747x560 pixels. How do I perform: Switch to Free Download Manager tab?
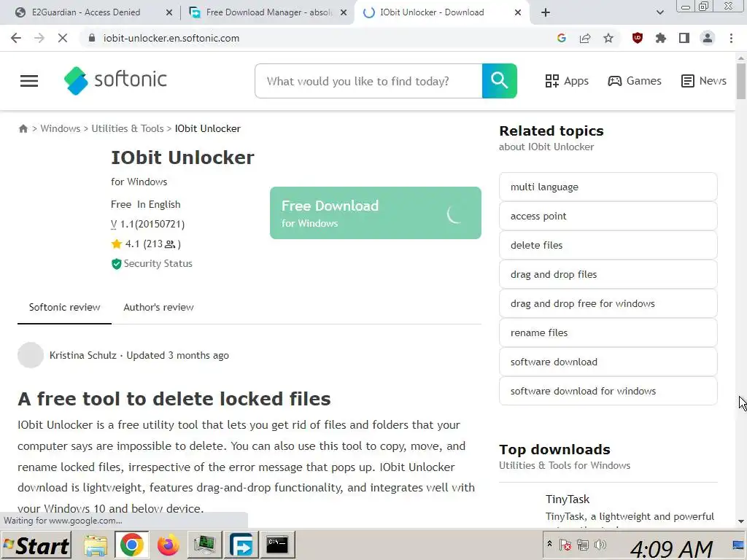(x=269, y=12)
